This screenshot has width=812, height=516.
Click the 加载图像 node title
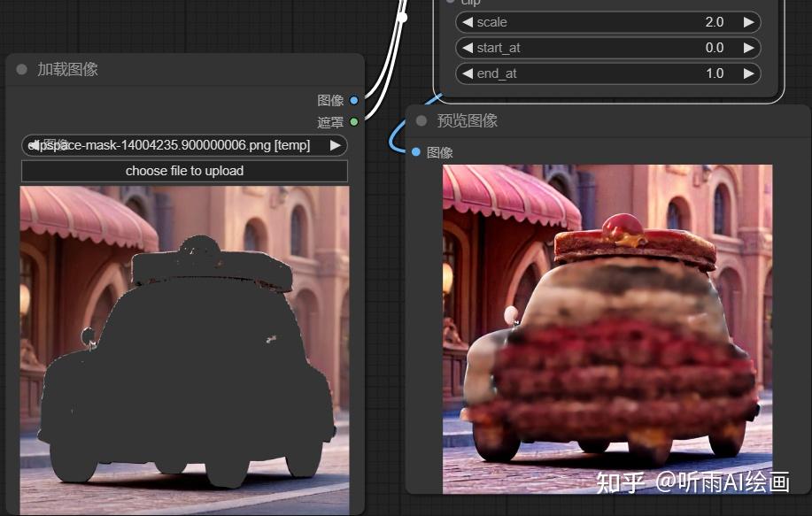coord(68,69)
